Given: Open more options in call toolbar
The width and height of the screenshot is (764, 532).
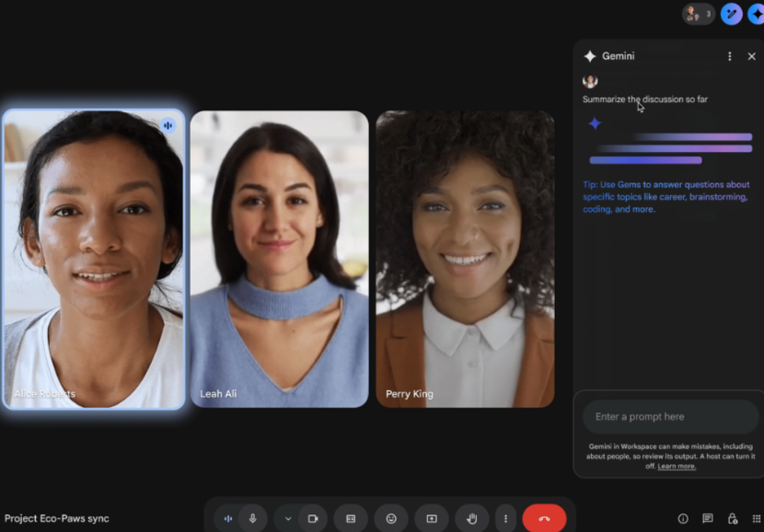Looking at the screenshot, I should pos(505,518).
